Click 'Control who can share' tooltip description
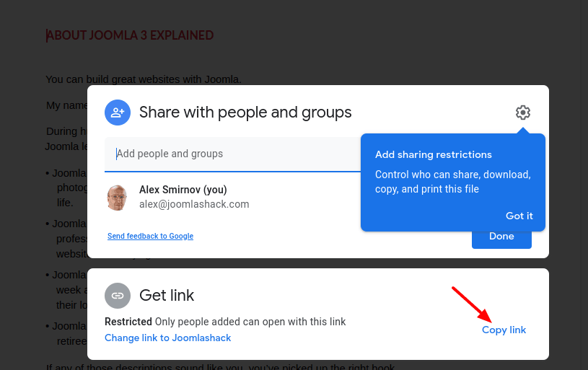 453,182
